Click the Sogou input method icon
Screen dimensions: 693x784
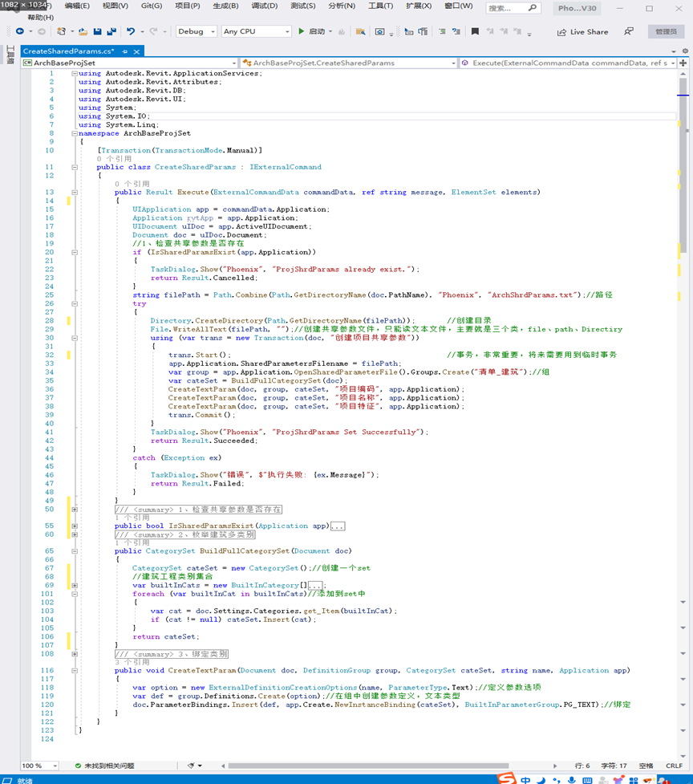pos(507,778)
